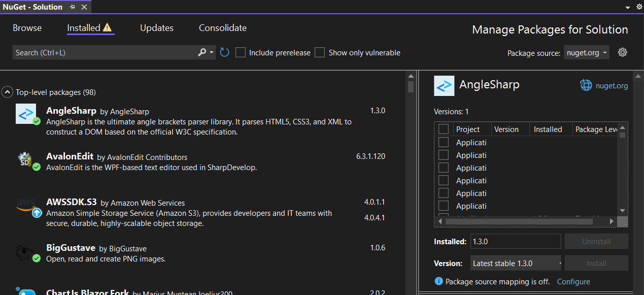Enable Include prerelease checkbox
This screenshot has width=644, height=295.
click(241, 52)
